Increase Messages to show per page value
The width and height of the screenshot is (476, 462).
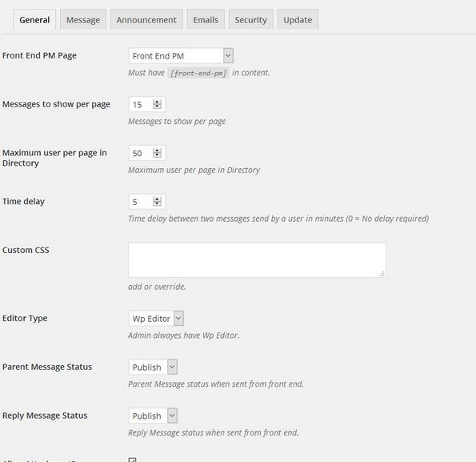pyautogui.click(x=157, y=102)
